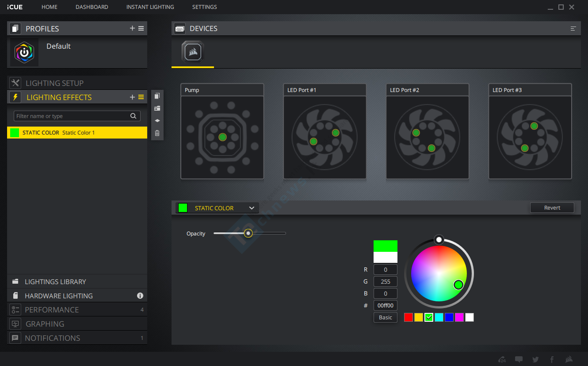This screenshot has height=366, width=588.
Task: Select the LED Port #1 card header
Action: pyautogui.click(x=325, y=90)
